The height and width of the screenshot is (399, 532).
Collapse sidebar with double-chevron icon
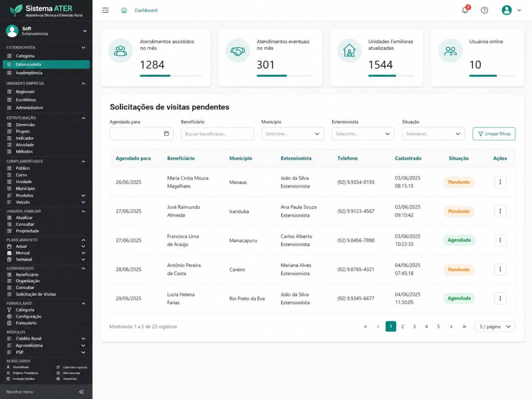(x=81, y=392)
